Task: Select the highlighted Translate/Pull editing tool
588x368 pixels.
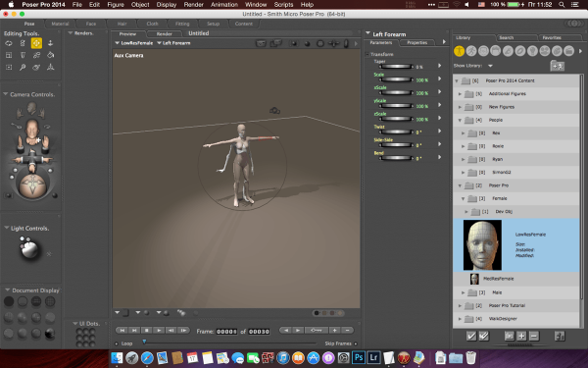Action: click(36, 43)
